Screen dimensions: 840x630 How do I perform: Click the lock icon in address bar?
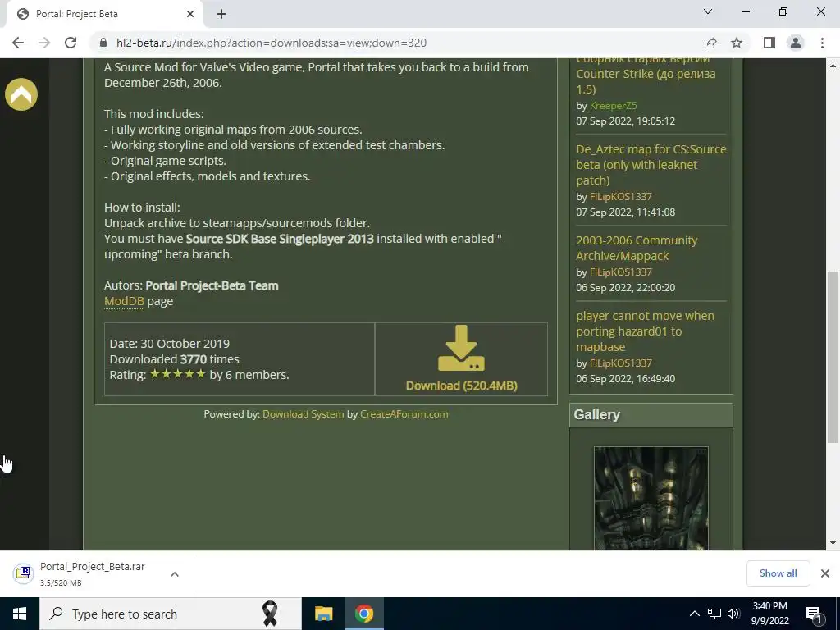pos(103,43)
